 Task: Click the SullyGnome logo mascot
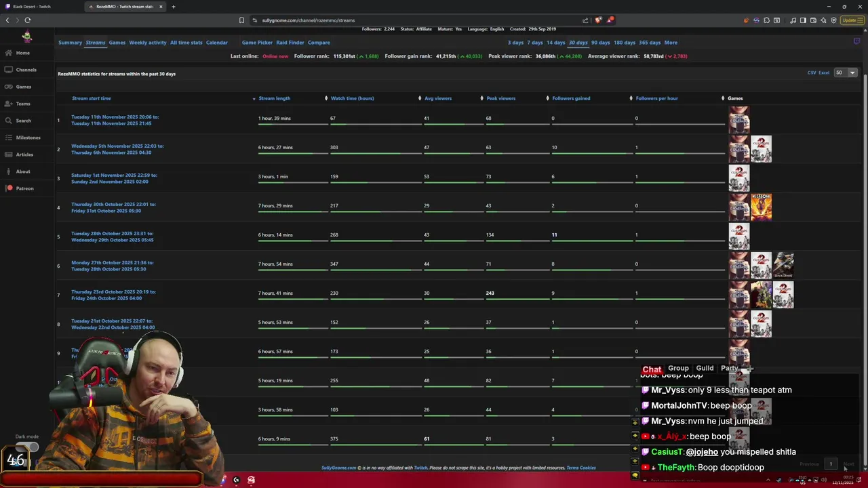tap(26, 37)
